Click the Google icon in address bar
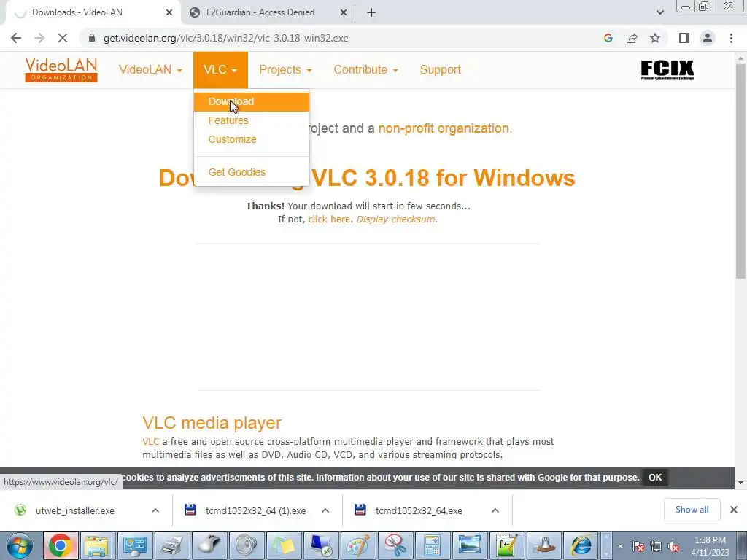Screen dimensions: 747x560 tap(608, 38)
